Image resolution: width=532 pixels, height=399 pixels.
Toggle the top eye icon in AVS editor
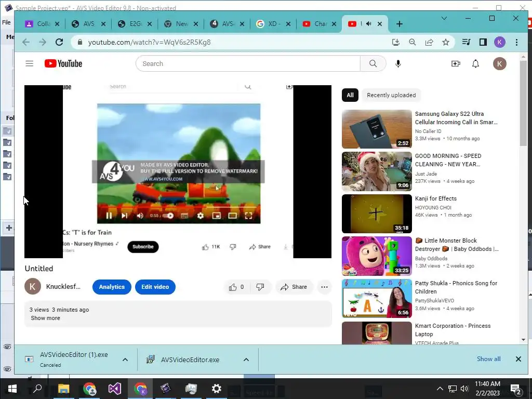[x=7, y=347]
